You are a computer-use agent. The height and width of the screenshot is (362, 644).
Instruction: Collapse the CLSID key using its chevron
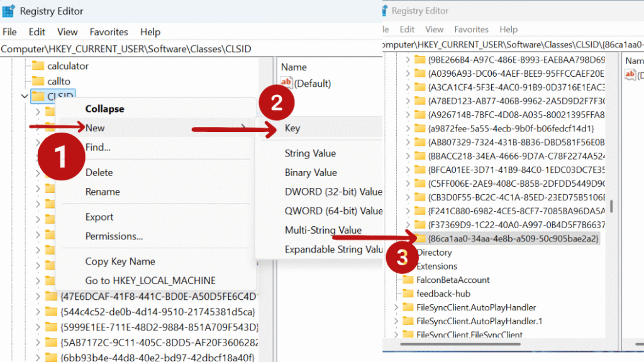pos(25,96)
